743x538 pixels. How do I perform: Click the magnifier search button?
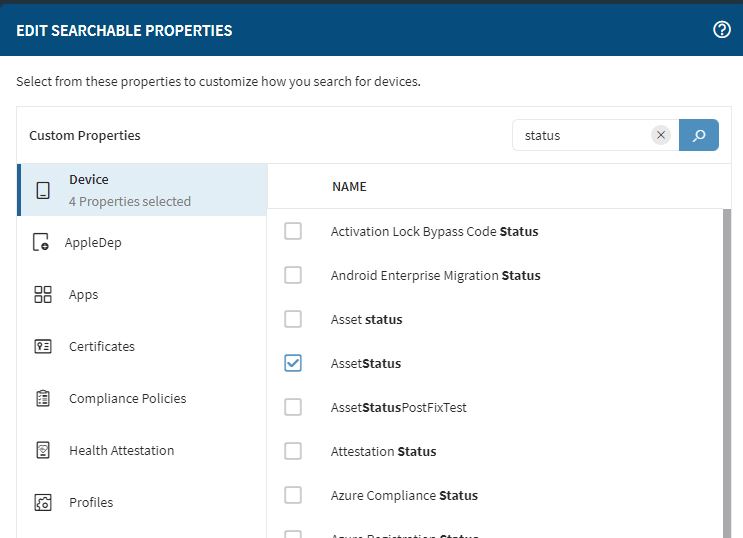pos(698,135)
